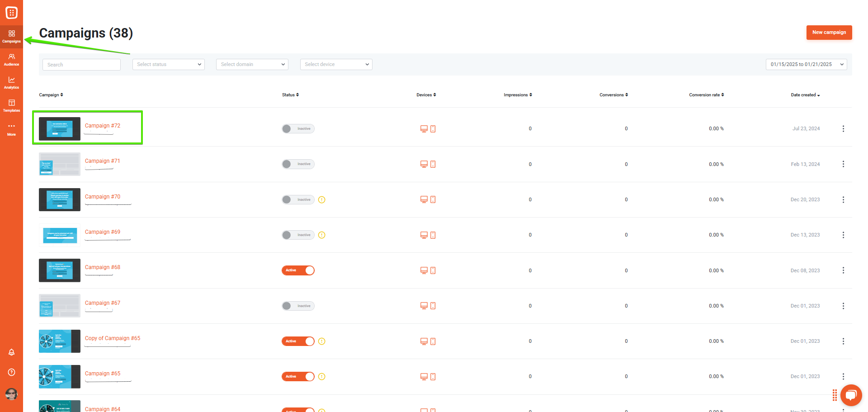This screenshot has height=412, width=868.
Task: Open Campaign #65 wheel thumbnail
Action: [60, 377]
